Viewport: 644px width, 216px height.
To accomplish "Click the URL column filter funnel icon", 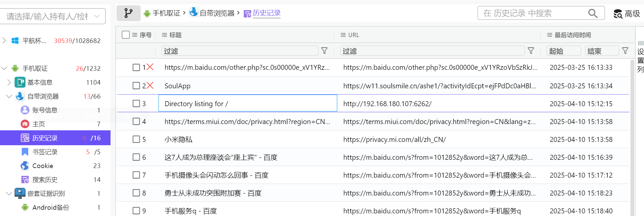I will [531, 51].
